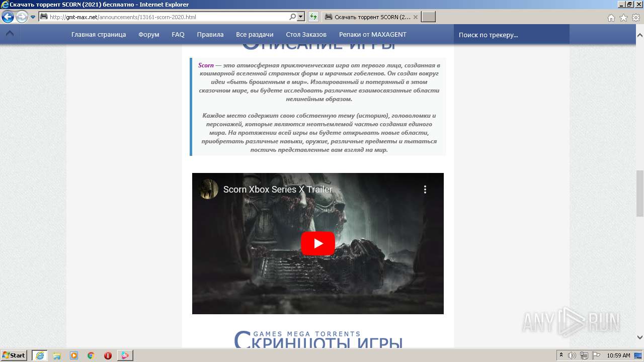This screenshot has height=362, width=644.
Task: Refresh the page with the refresh icon
Action: click(x=313, y=17)
